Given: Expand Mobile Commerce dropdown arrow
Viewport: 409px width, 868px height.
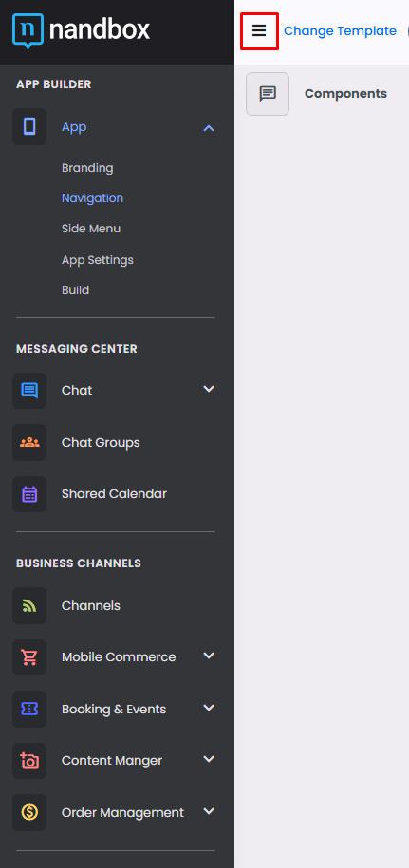Looking at the screenshot, I should click(209, 656).
